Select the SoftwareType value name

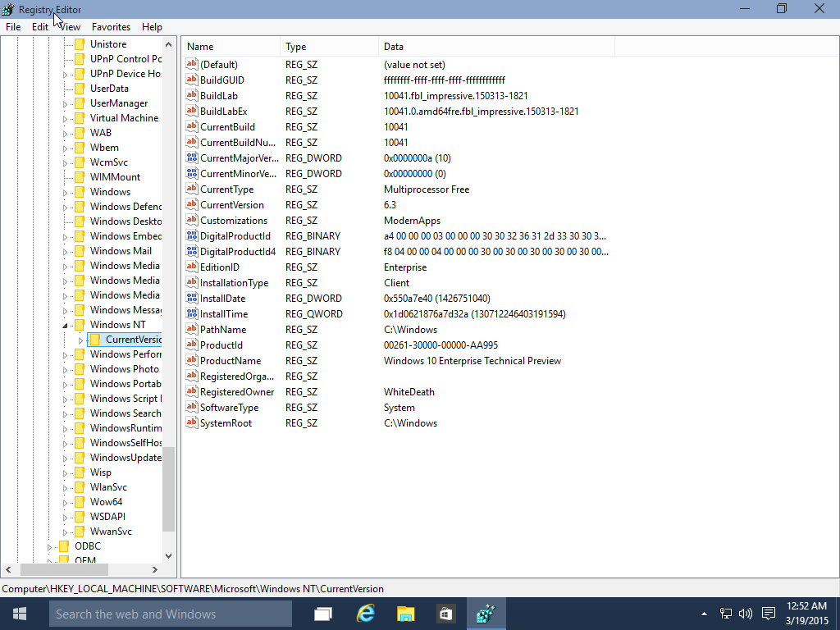(230, 408)
